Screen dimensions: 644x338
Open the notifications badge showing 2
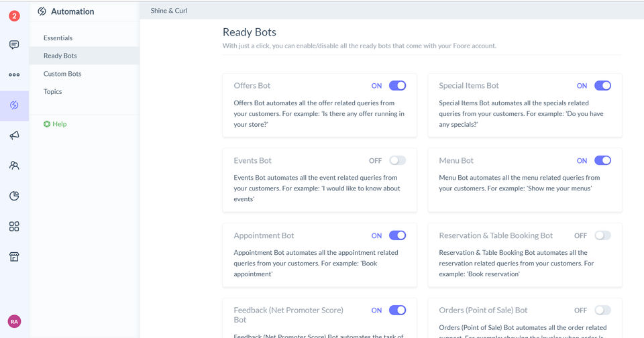14,16
